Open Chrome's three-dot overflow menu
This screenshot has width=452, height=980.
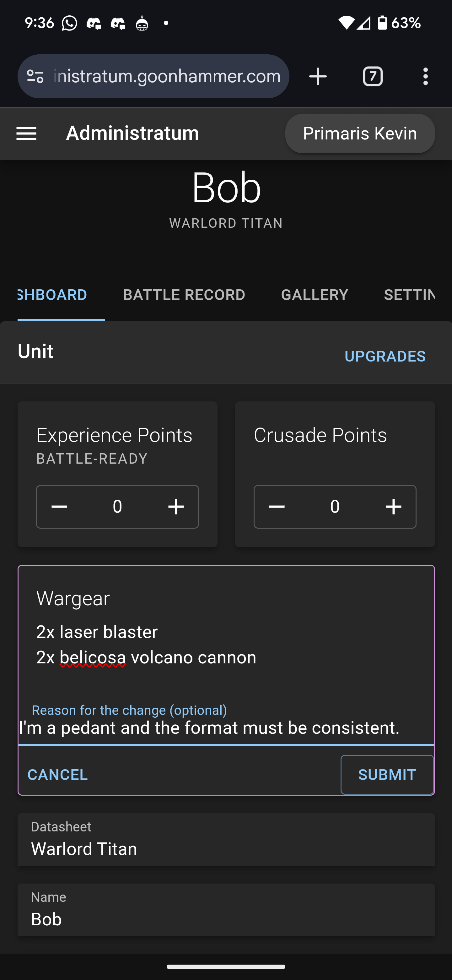point(425,76)
